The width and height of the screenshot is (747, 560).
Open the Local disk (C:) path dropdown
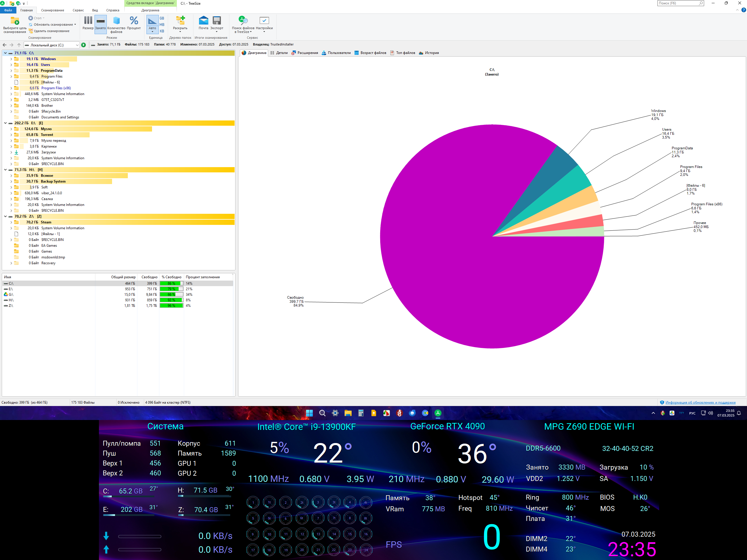coord(77,45)
